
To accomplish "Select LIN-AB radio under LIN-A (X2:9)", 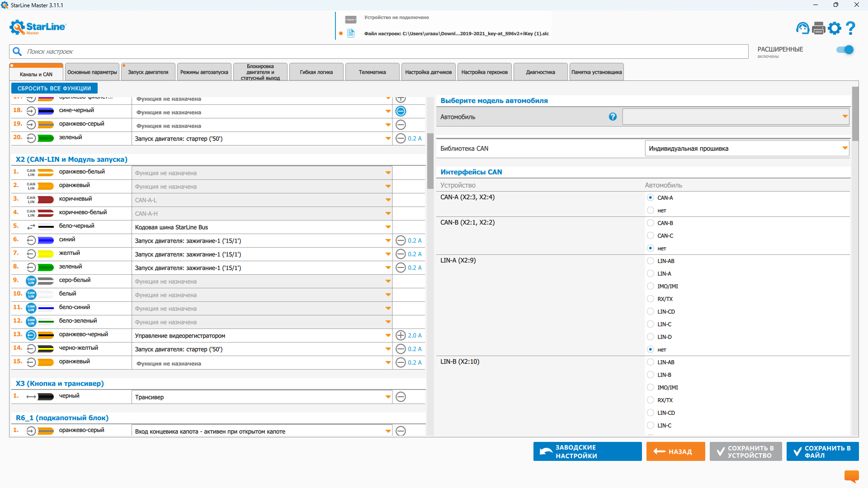I will pyautogui.click(x=650, y=261).
